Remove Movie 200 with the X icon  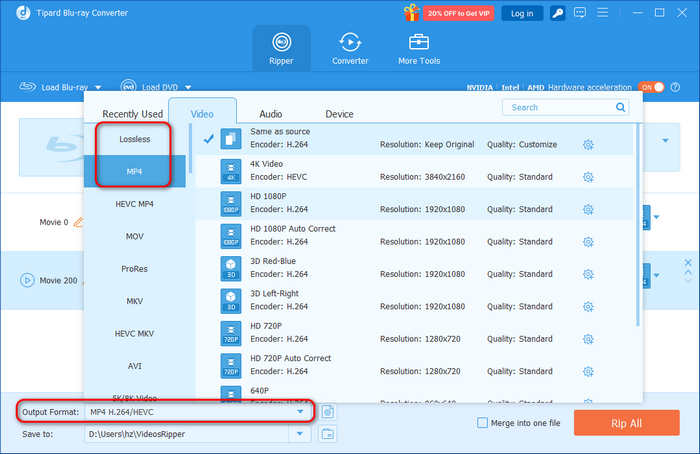coord(688,262)
